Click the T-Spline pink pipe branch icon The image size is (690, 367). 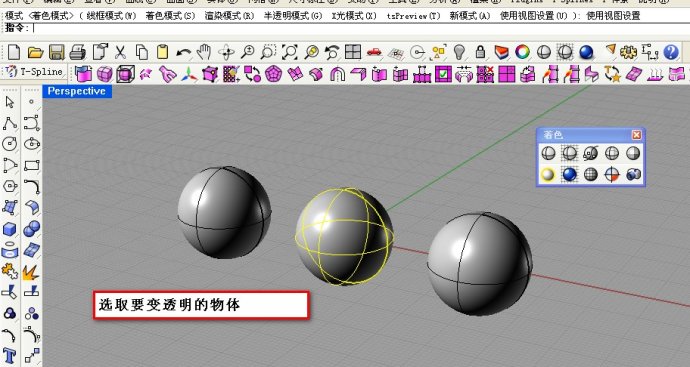pyautogui.click(x=168, y=74)
